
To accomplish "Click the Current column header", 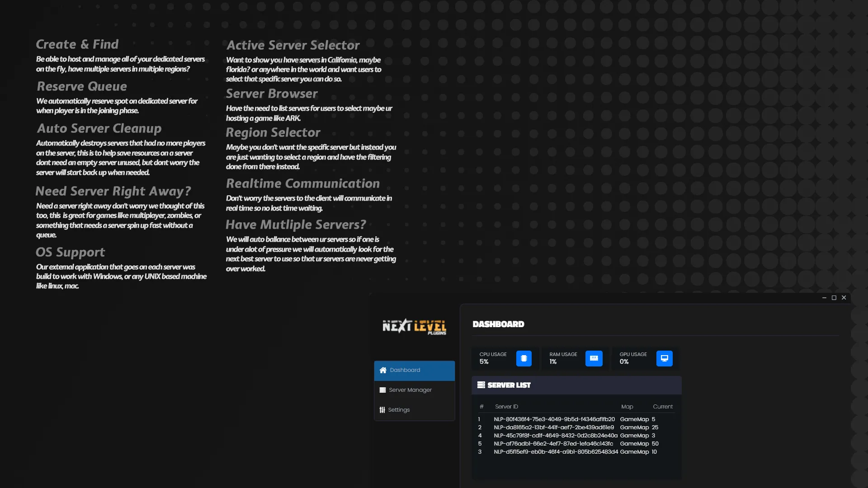I will click(x=662, y=407).
